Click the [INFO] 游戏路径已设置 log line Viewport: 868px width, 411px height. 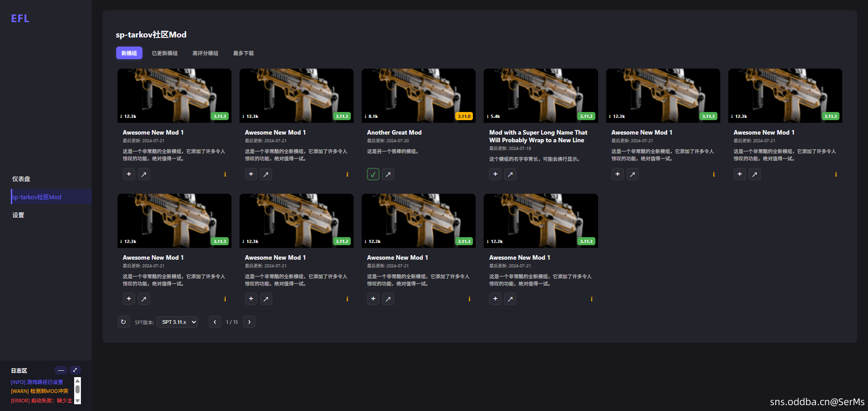click(x=37, y=382)
